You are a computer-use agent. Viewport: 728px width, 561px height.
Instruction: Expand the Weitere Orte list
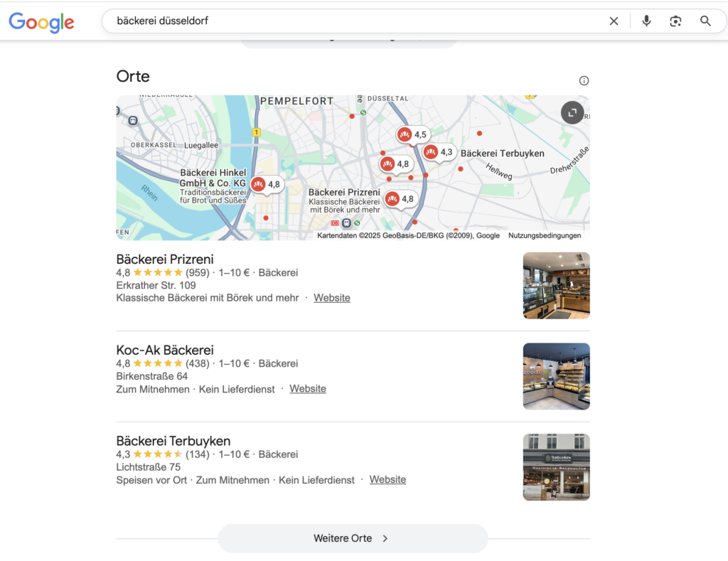(353, 538)
